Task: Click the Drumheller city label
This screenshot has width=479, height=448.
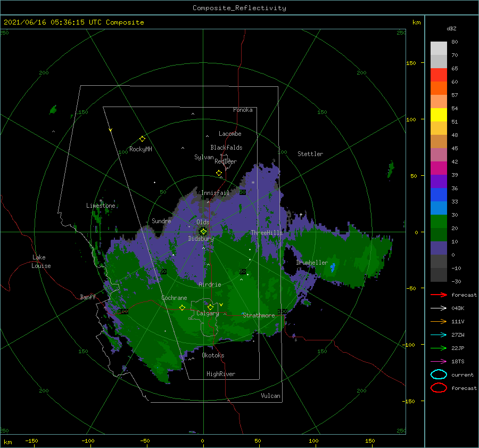Action: coord(312,263)
